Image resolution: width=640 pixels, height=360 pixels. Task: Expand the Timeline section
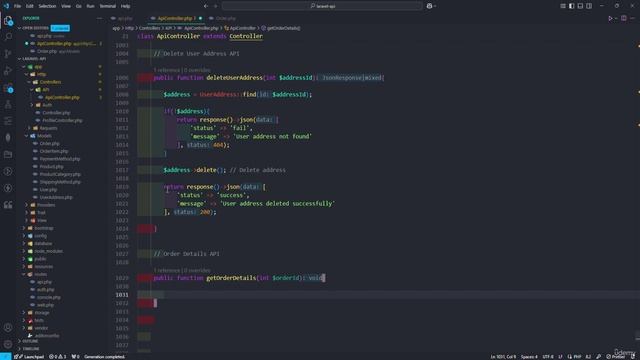click(x=31, y=349)
